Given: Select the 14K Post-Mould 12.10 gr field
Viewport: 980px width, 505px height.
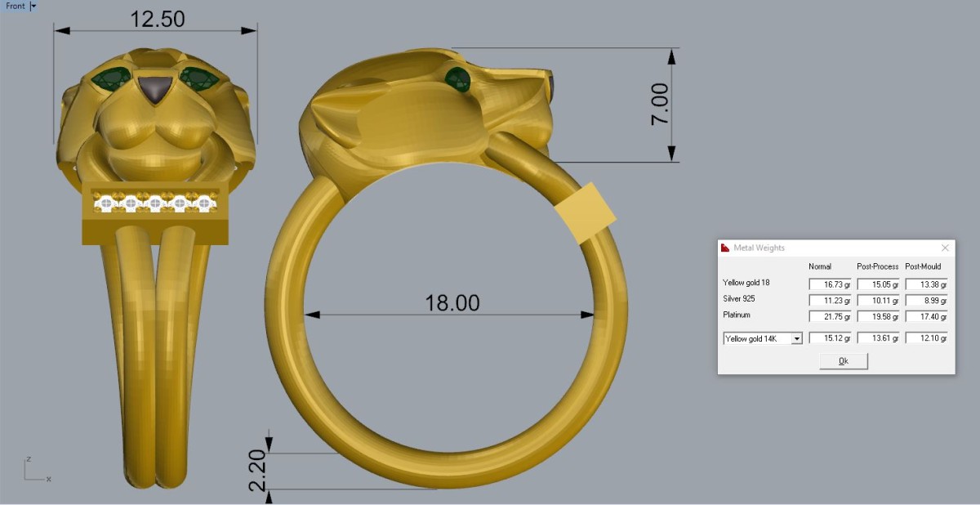Looking at the screenshot, I should 926,338.
